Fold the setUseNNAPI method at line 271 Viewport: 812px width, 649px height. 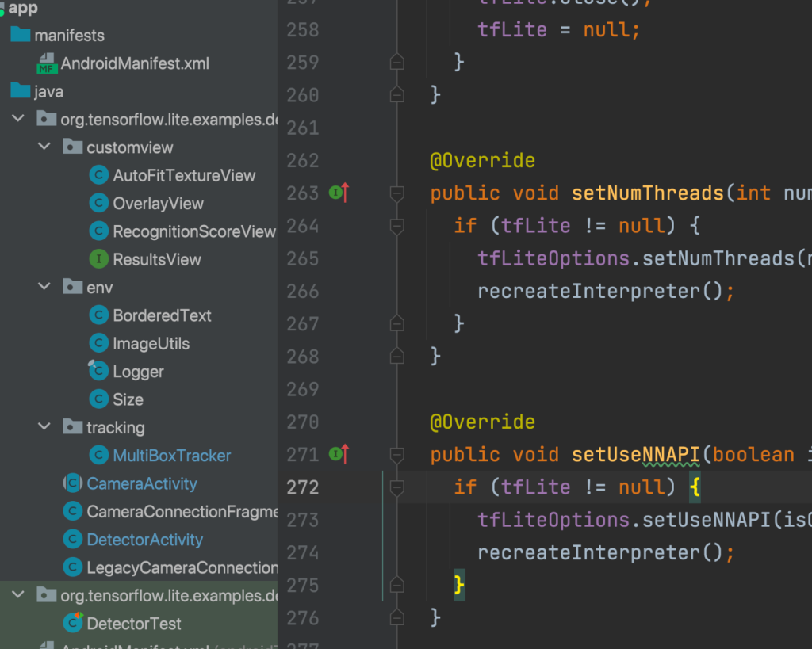point(397,455)
